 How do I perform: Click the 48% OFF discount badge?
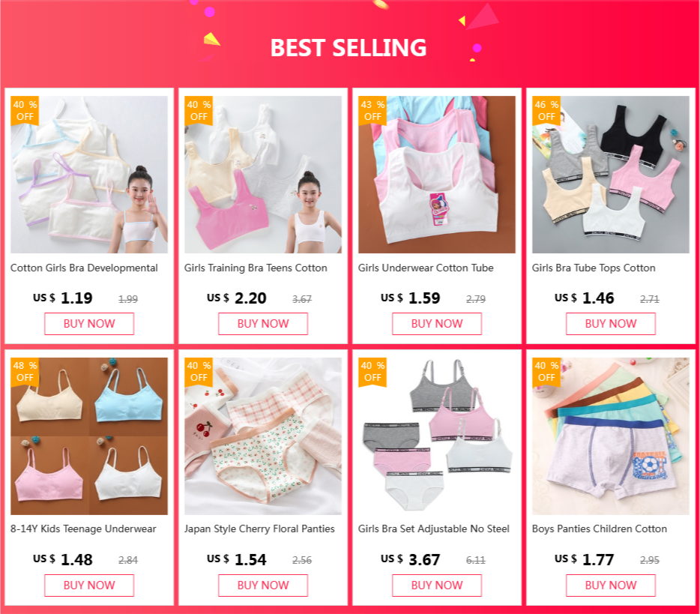pos(25,372)
